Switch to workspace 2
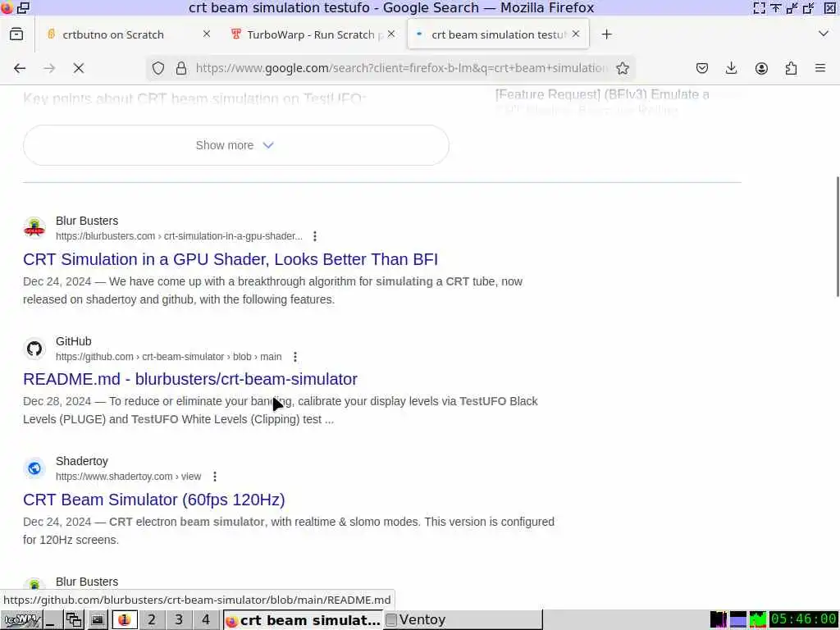 pyautogui.click(x=152, y=620)
